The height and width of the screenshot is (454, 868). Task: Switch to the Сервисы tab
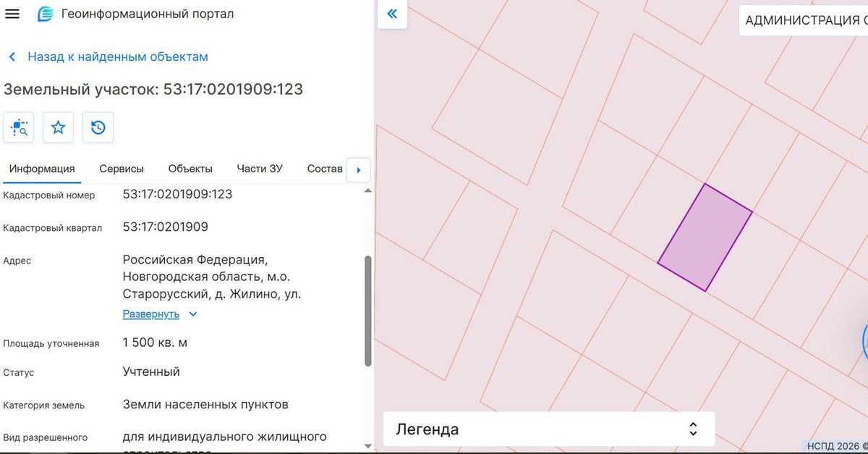(x=122, y=169)
